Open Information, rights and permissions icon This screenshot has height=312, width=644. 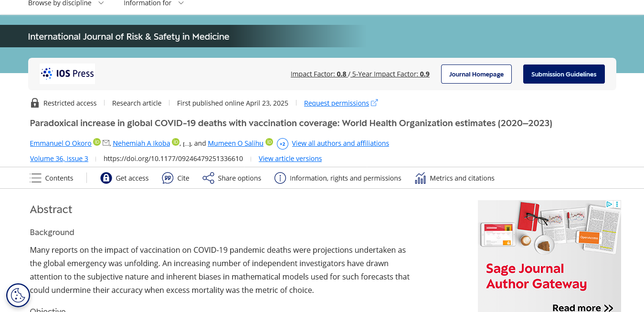[x=280, y=178]
